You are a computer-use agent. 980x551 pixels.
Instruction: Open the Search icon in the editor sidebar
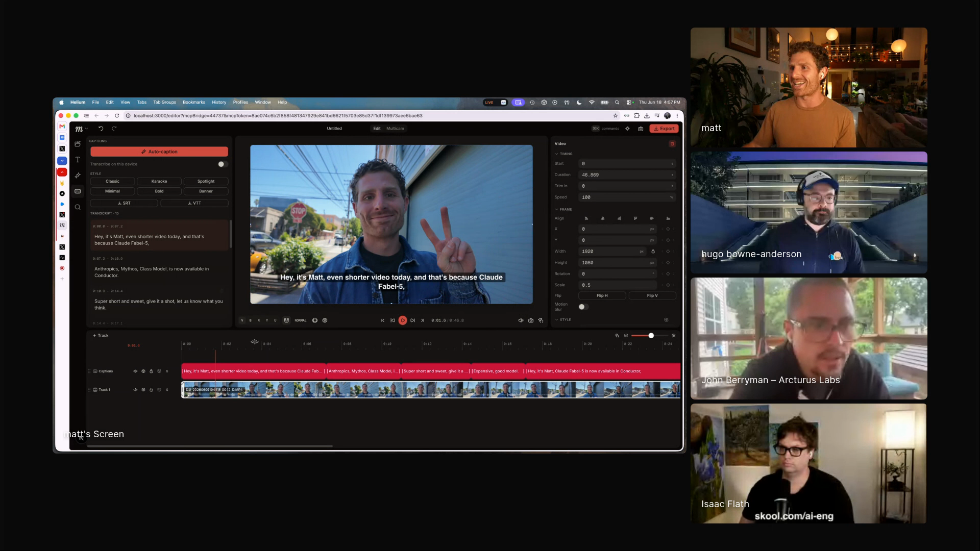pyautogui.click(x=78, y=207)
